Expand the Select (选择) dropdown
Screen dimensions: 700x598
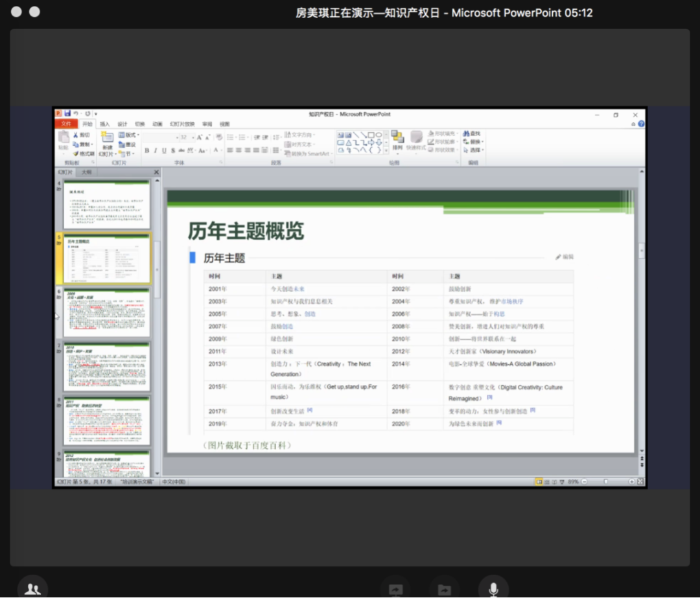476,150
